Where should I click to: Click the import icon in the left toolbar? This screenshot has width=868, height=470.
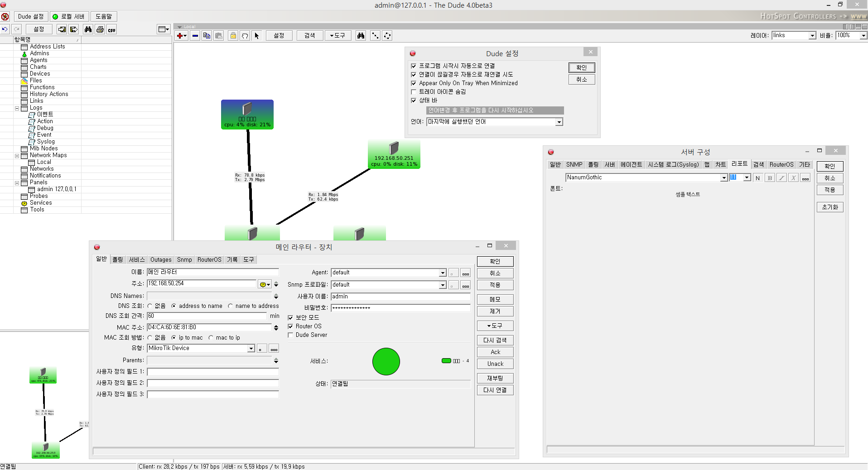pyautogui.click(x=62, y=29)
